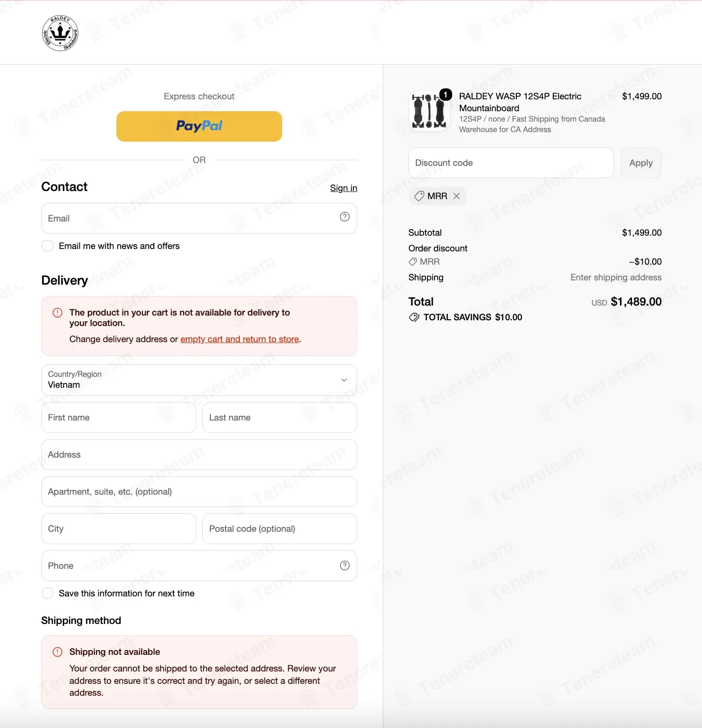The image size is (702, 728).
Task: Enable Email me with news and offers
Action: pyautogui.click(x=47, y=246)
